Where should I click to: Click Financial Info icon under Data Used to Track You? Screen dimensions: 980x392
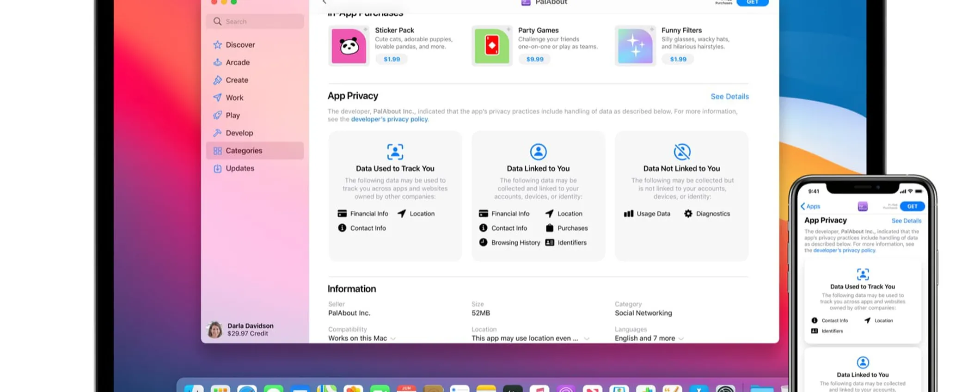coord(342,214)
